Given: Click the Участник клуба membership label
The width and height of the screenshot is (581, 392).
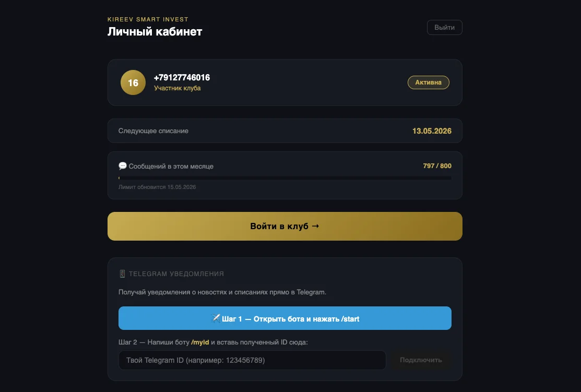Looking at the screenshot, I should [177, 88].
